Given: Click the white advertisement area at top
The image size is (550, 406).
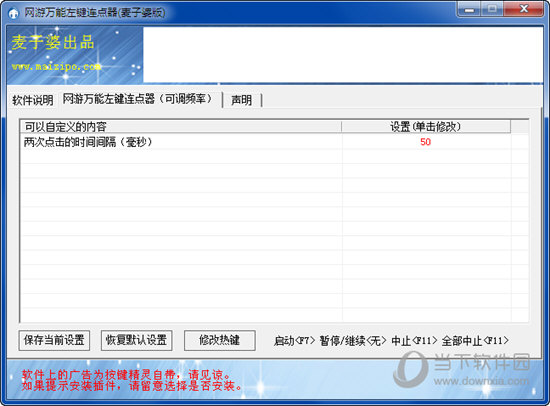Looking at the screenshot, I should 343,54.
